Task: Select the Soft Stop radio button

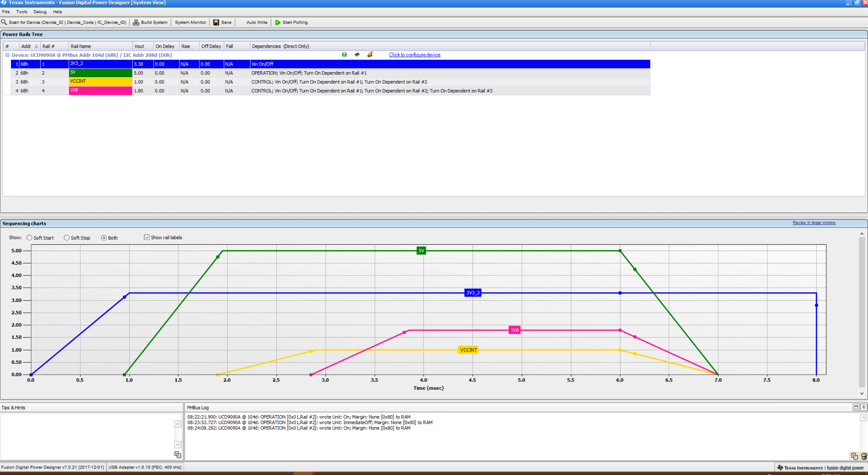Action: [x=67, y=238]
